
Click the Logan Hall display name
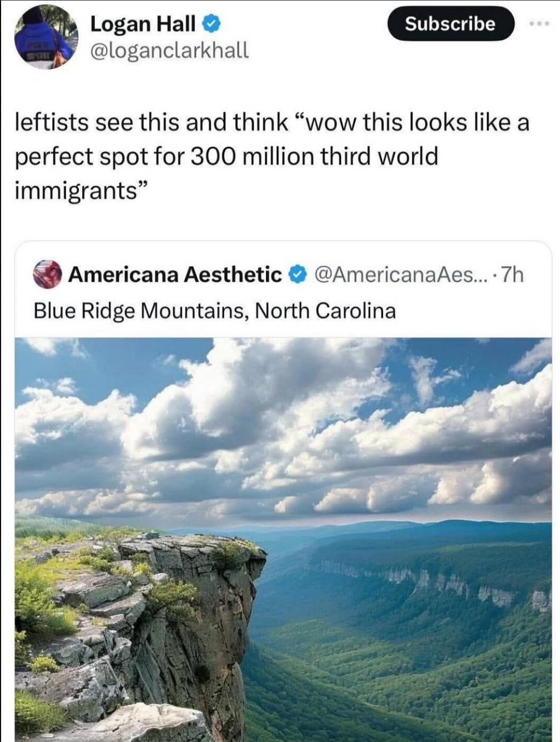click(x=143, y=24)
